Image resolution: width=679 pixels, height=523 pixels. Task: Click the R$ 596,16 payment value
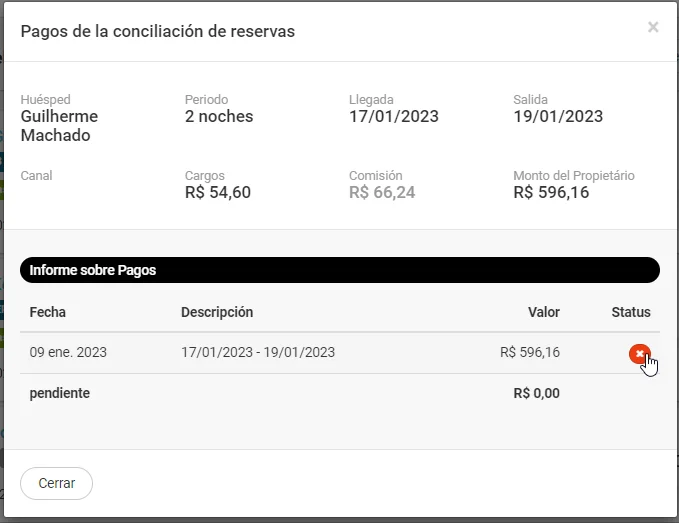tap(529, 352)
